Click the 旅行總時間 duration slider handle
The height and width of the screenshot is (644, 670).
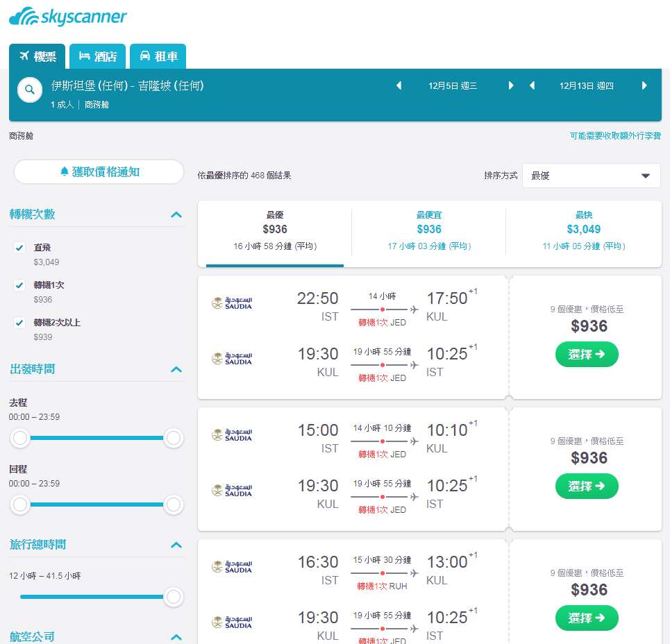click(x=174, y=597)
